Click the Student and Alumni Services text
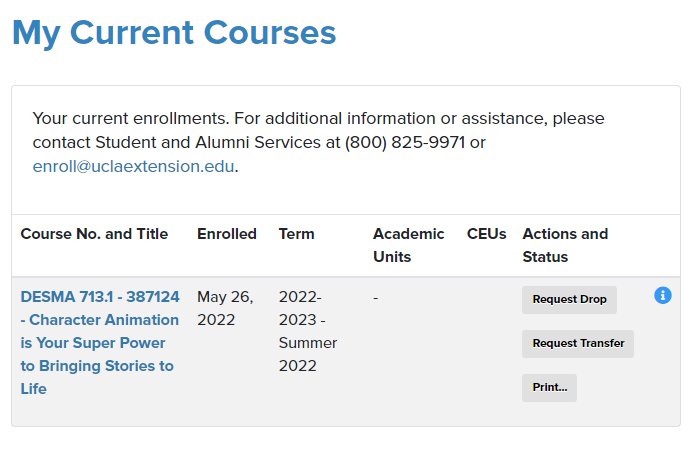The image size is (695, 461). 208,142
